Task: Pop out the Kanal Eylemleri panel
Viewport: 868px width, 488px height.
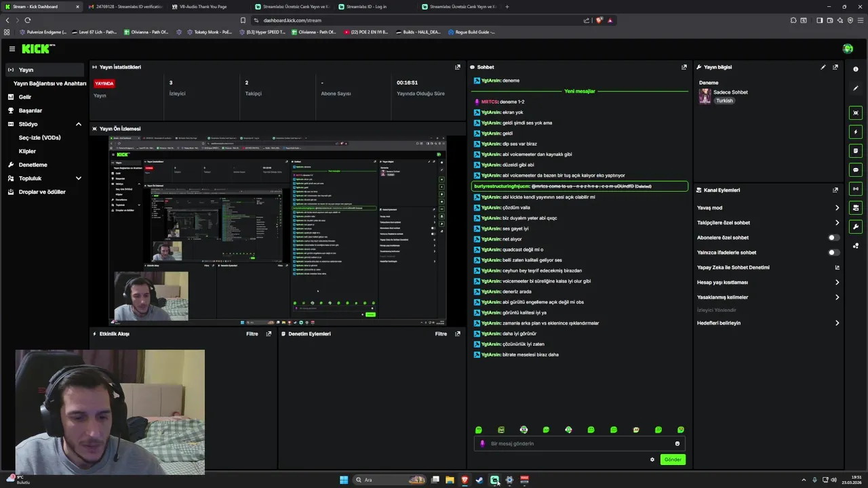Action: point(835,190)
